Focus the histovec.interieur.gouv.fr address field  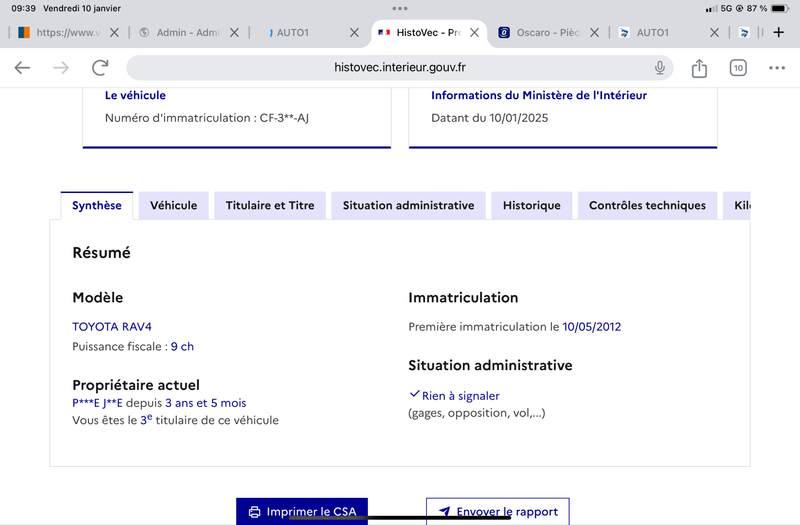(x=399, y=67)
